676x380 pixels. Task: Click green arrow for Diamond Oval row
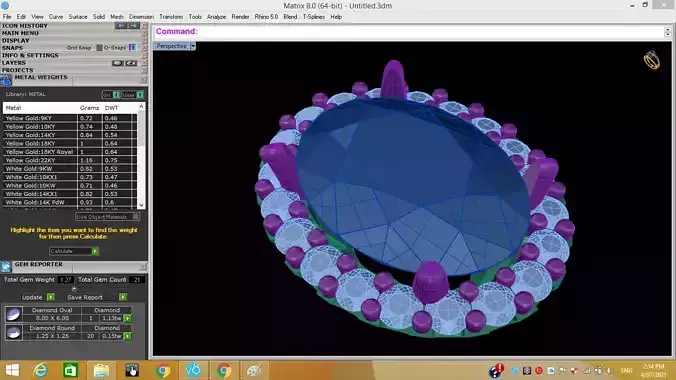coord(128,318)
